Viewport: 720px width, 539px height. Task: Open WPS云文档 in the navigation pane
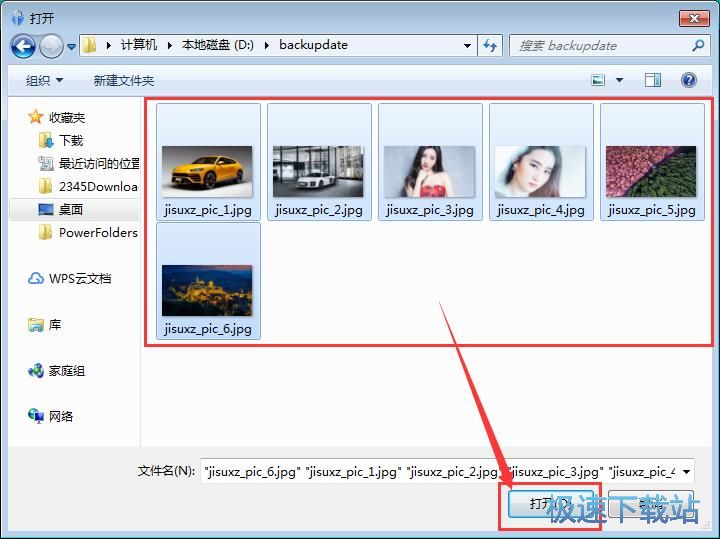tap(80, 279)
